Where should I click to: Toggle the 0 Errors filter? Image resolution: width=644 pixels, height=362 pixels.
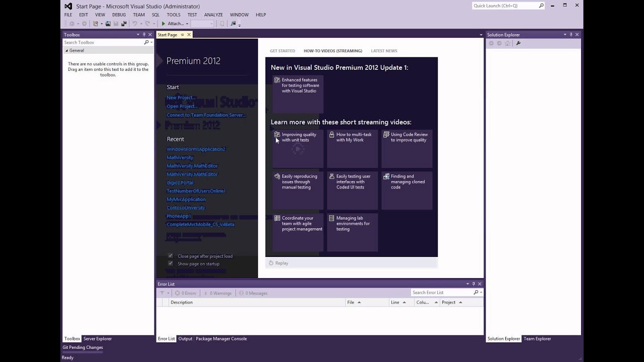pos(186,293)
